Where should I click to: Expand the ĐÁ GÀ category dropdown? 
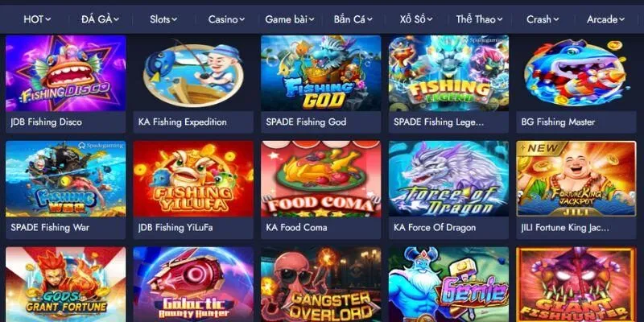point(100,19)
